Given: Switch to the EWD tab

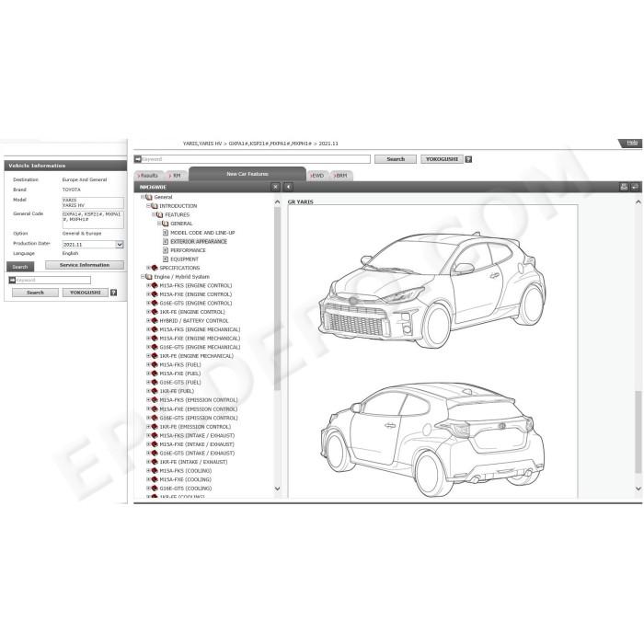Looking at the screenshot, I should click(x=318, y=176).
